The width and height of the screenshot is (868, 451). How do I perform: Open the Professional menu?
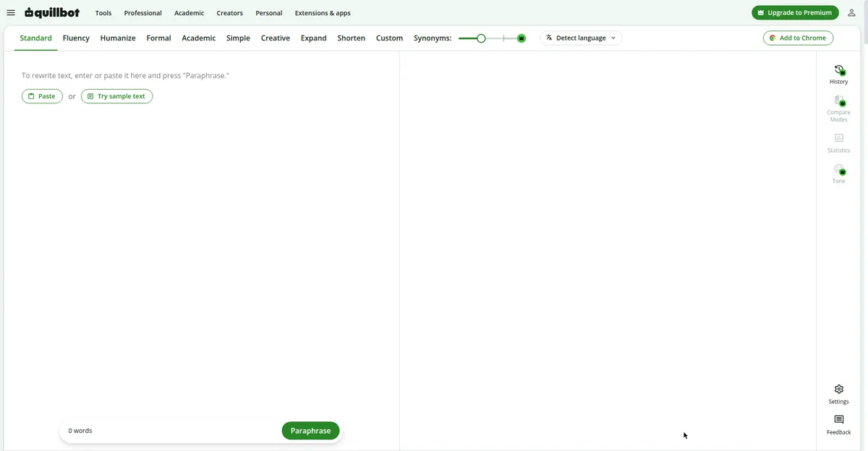point(142,13)
